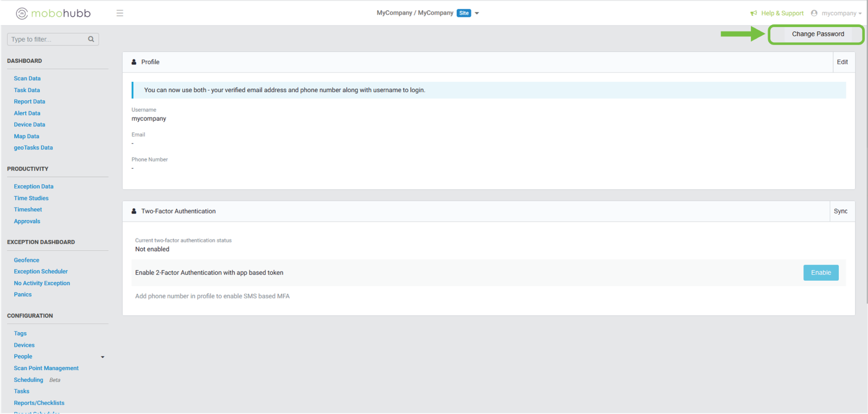Click the search magnifier icon in filter box
This screenshot has height=414, width=868.
coord(91,39)
